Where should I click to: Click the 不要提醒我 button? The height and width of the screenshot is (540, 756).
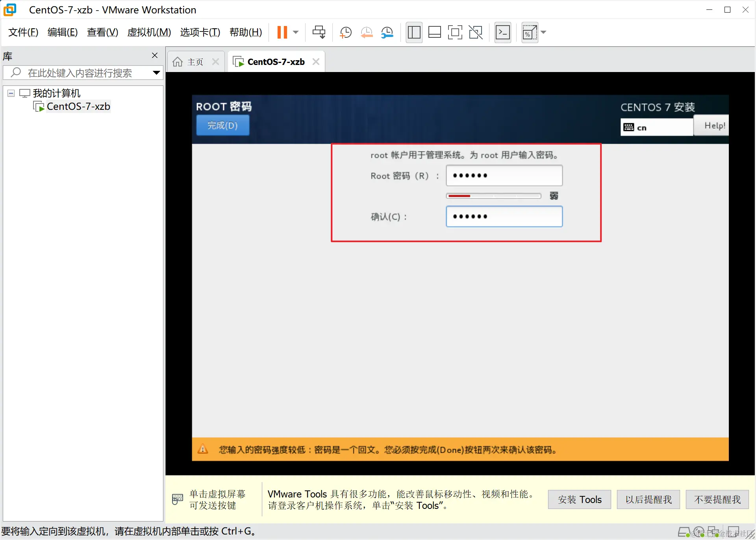(717, 499)
